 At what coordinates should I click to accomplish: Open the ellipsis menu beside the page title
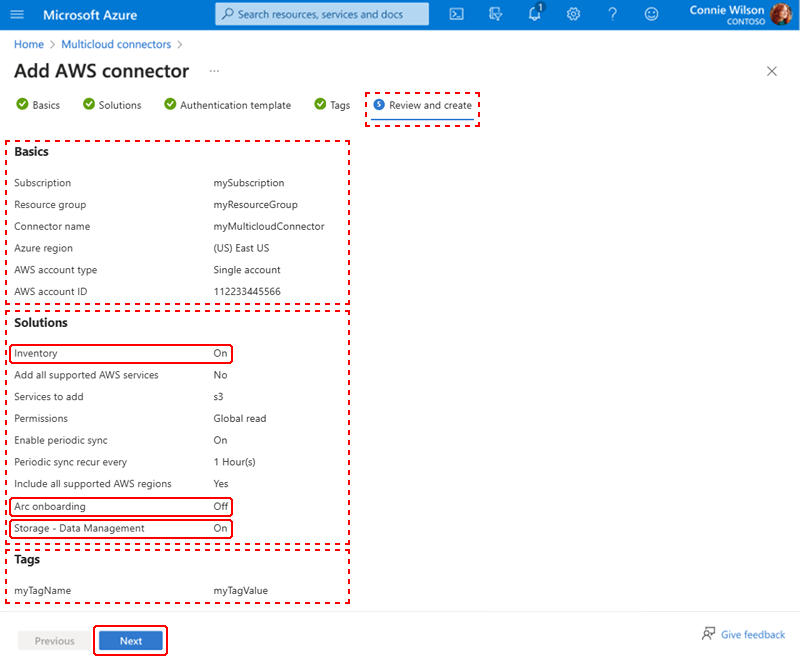[x=214, y=71]
